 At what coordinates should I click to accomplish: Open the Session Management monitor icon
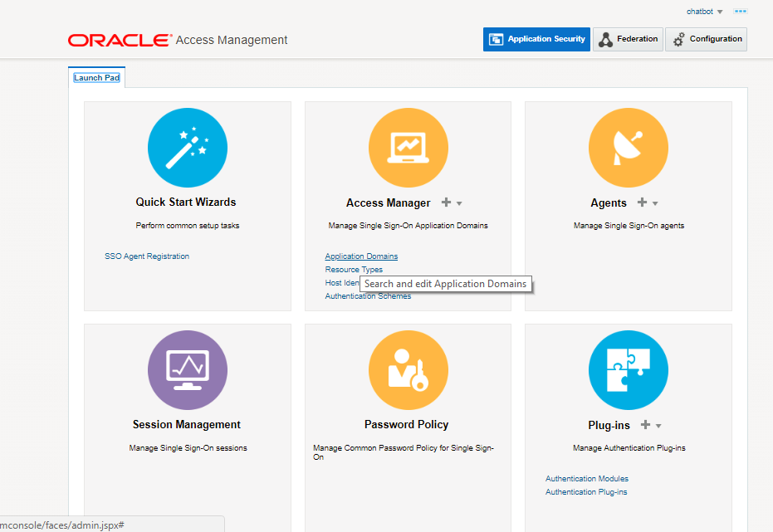click(x=188, y=370)
